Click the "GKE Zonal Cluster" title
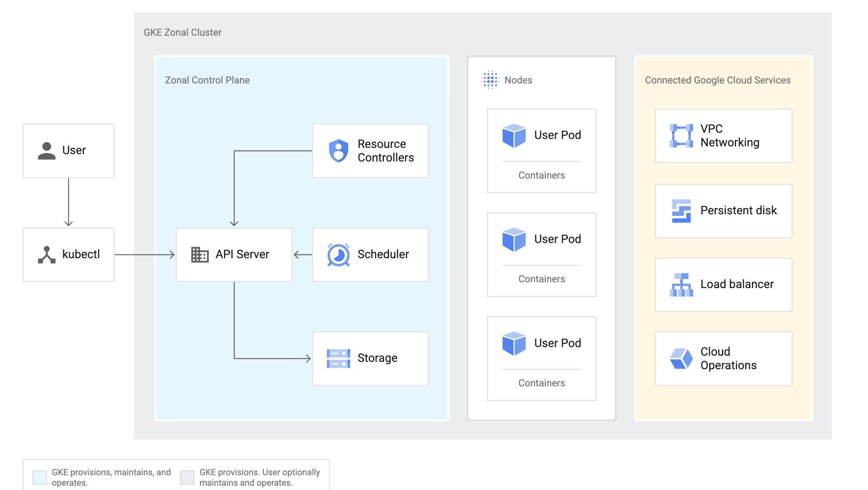 182,32
